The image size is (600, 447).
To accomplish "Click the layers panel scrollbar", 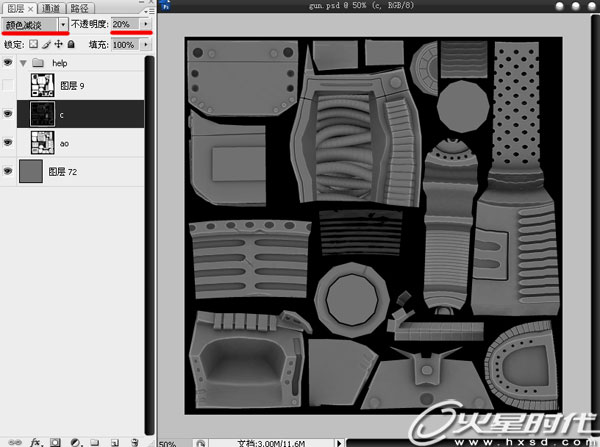I will pyautogui.click(x=150, y=245).
